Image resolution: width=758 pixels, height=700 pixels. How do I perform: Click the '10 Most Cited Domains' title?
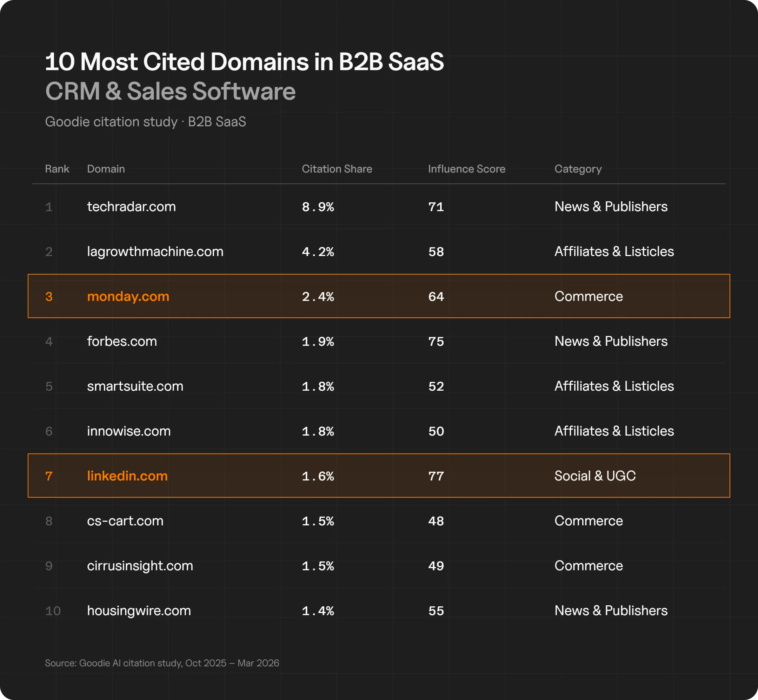click(x=244, y=62)
